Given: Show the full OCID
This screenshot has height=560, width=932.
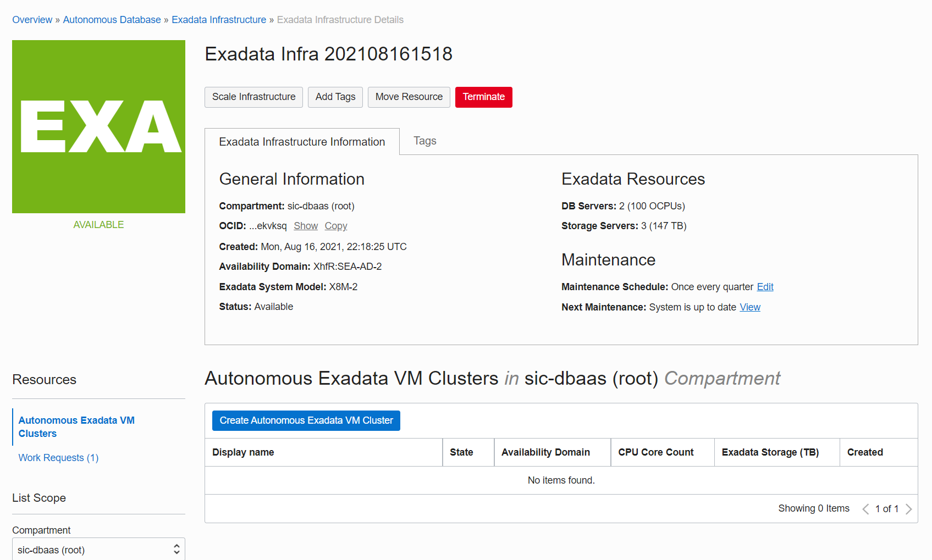Looking at the screenshot, I should click(306, 226).
